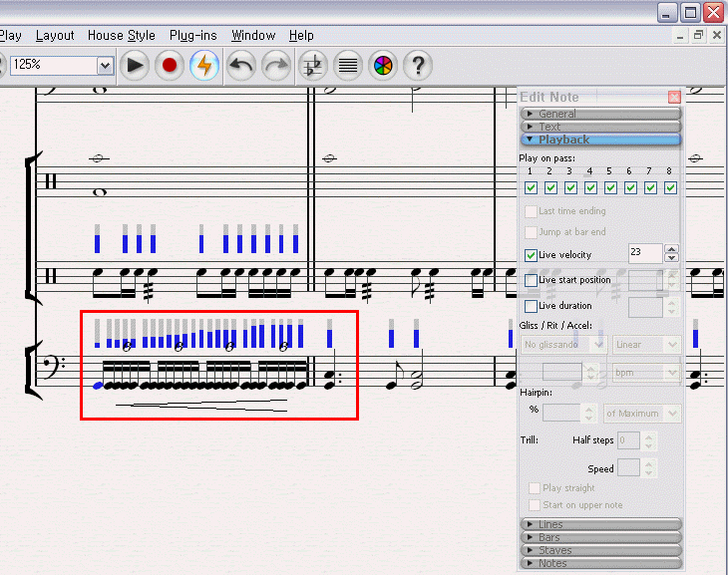This screenshot has height=575, width=728.
Task: Open the 125% zoom dropdown
Action: (x=105, y=66)
